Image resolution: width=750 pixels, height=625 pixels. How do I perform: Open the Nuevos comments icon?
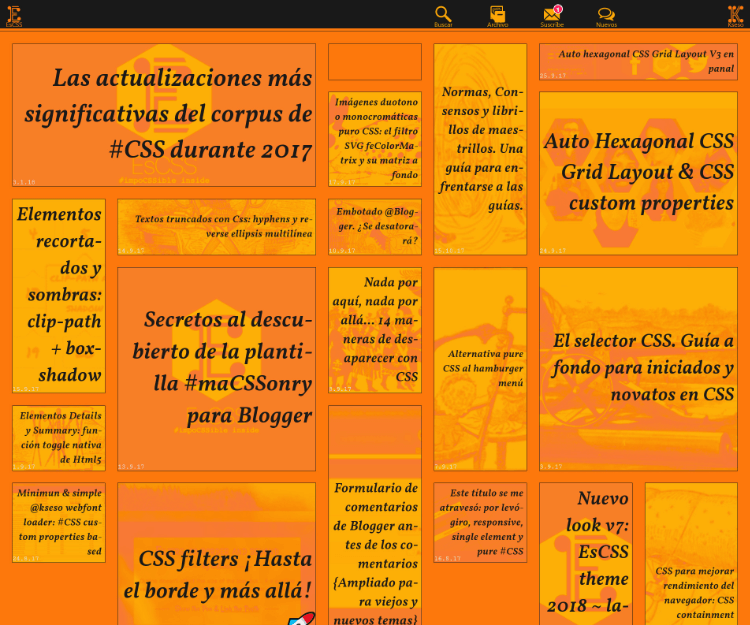[x=606, y=14]
